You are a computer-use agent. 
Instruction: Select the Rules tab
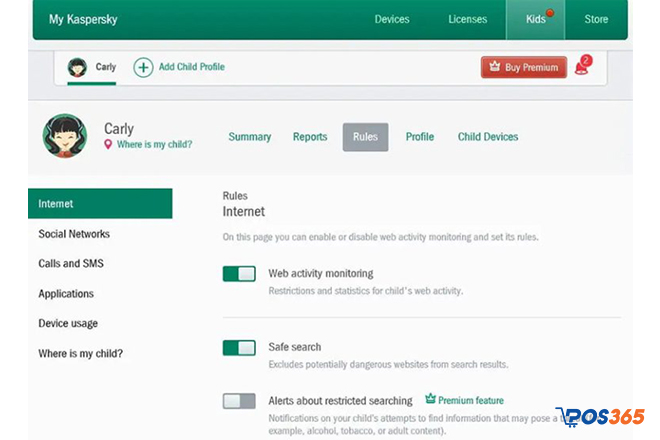coord(365,137)
